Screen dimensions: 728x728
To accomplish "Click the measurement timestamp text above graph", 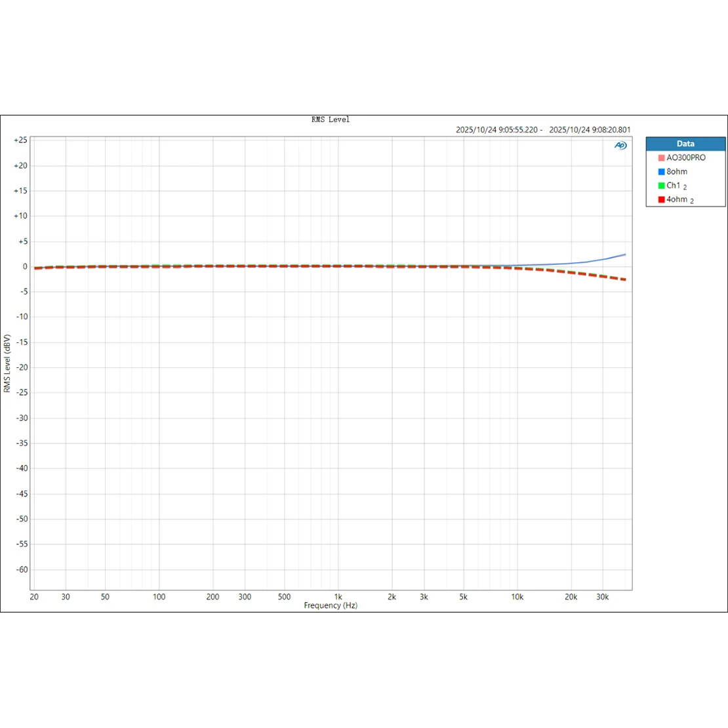I will click(x=543, y=130).
